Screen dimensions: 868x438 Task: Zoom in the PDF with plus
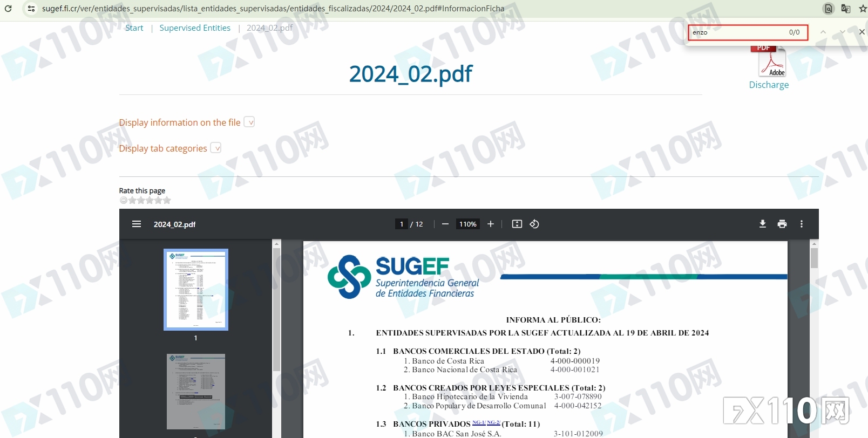(491, 224)
